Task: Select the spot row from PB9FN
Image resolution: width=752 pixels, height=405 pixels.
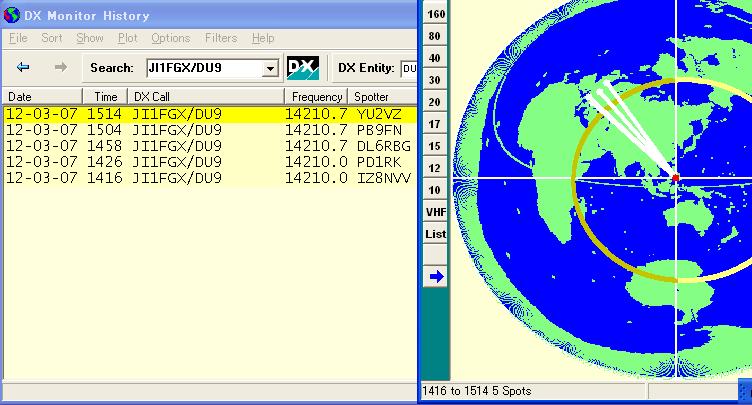Action: pos(210,130)
